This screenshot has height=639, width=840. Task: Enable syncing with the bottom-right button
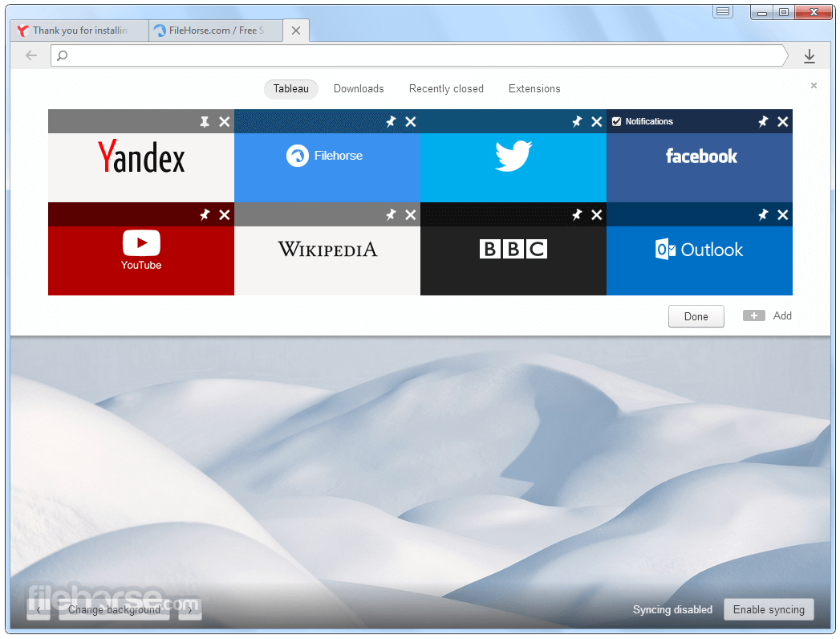(x=769, y=609)
